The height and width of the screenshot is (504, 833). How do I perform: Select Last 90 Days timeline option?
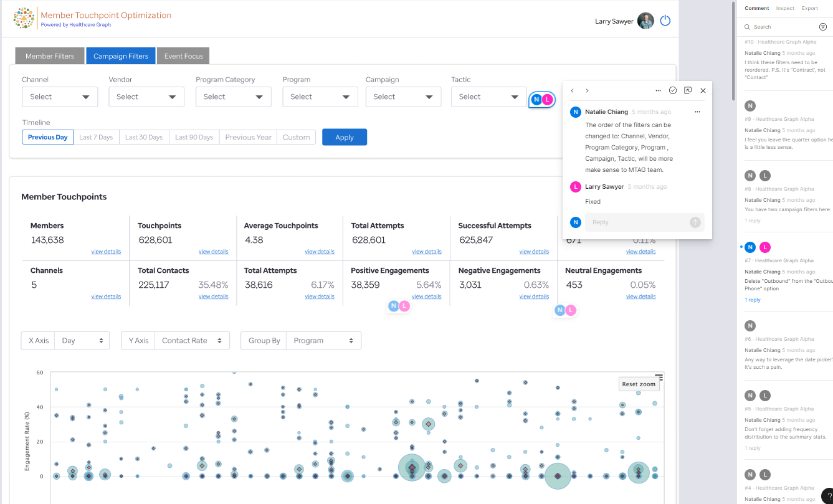point(194,137)
